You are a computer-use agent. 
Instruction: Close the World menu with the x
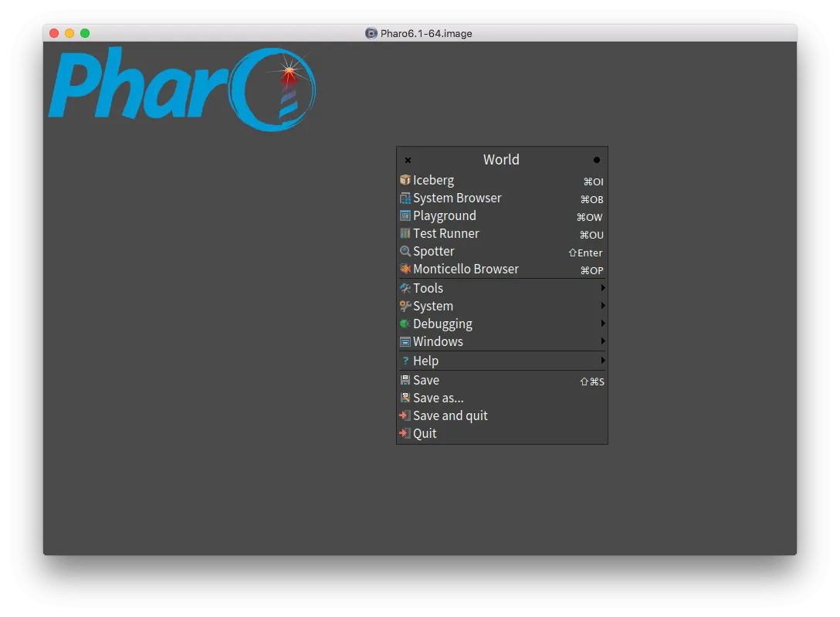408,160
